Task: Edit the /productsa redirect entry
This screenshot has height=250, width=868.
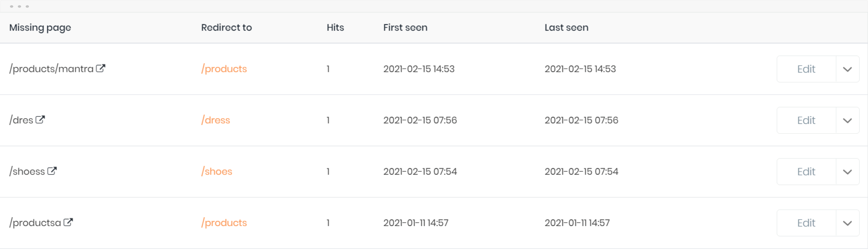Action: (x=806, y=223)
